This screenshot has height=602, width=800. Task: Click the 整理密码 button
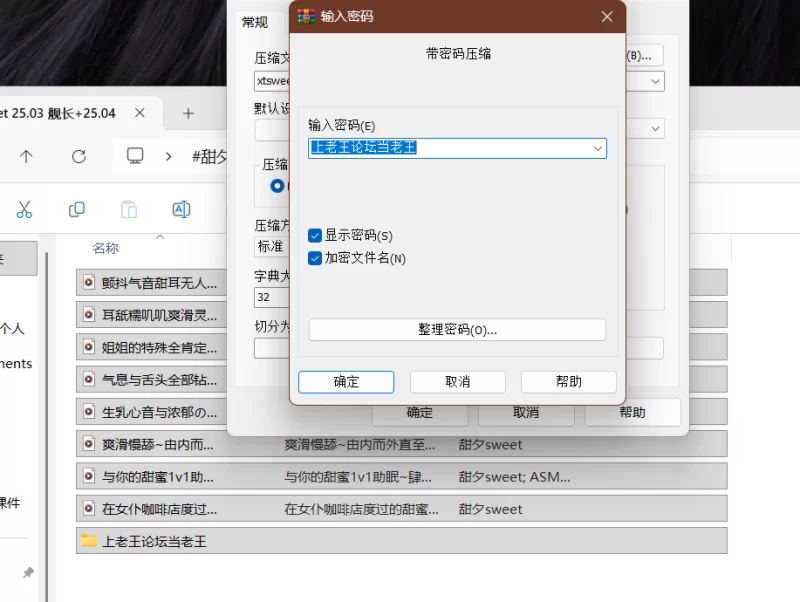pos(457,330)
